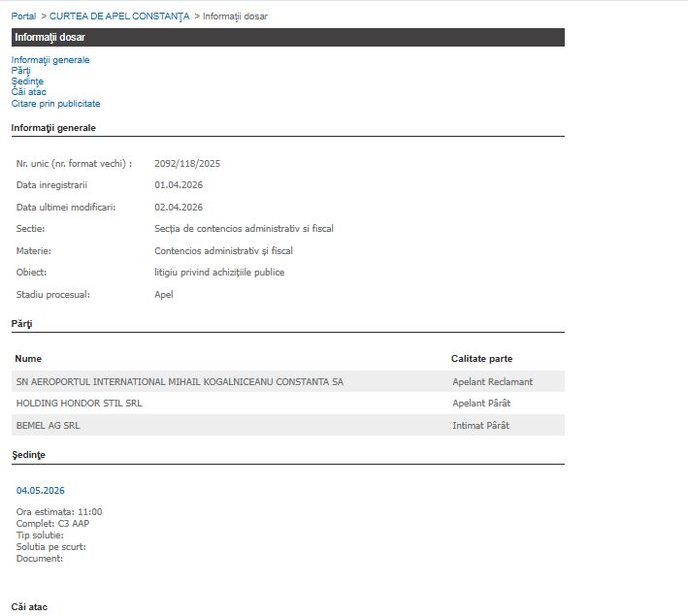Click the registration date 01.04.2026

click(x=179, y=185)
